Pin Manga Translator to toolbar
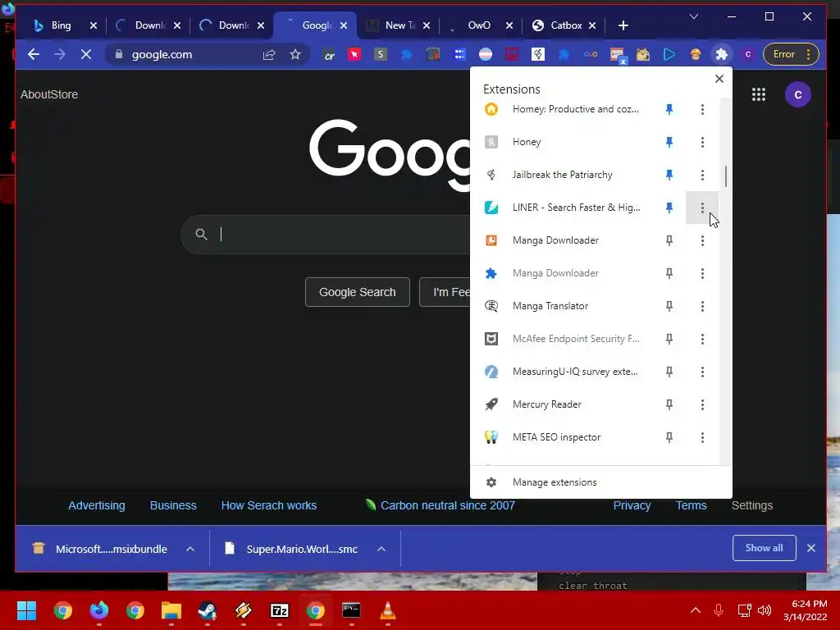Viewport: 840px width, 630px height. tap(669, 306)
